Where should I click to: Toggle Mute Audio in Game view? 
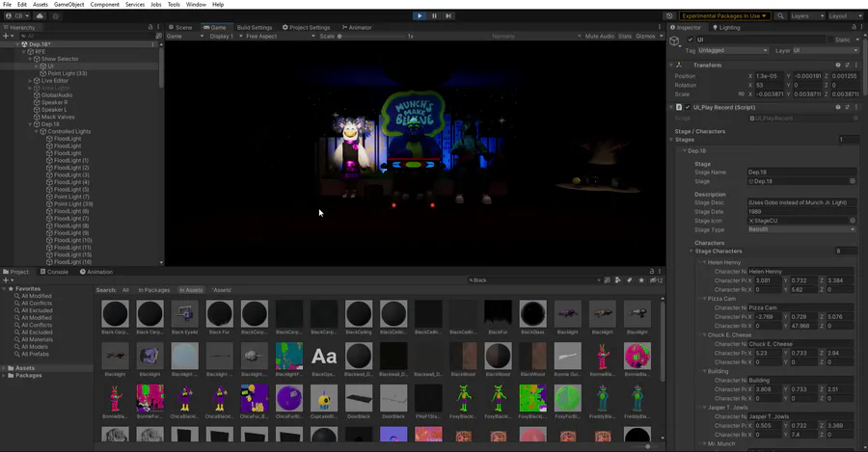pos(600,36)
